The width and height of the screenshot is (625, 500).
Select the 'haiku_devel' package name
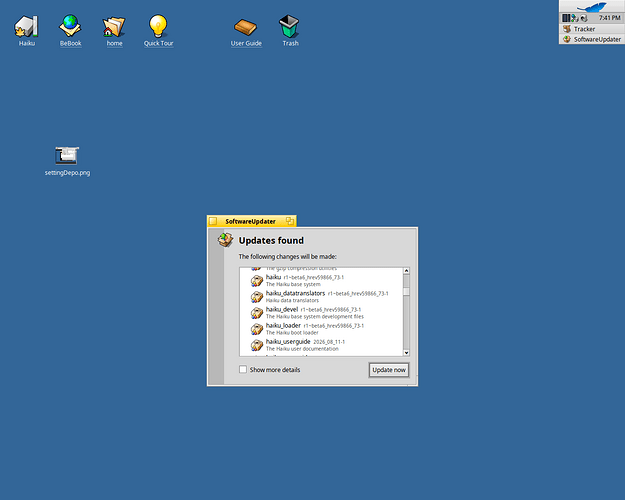[x=282, y=309]
